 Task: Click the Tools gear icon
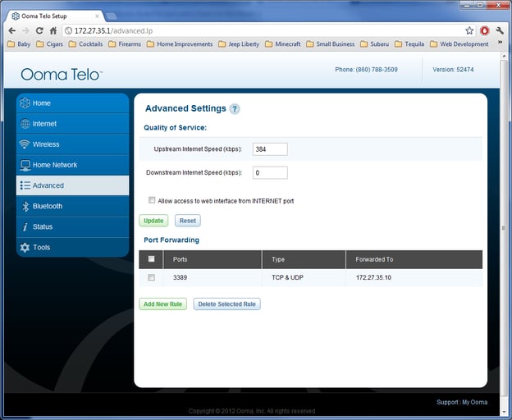25,247
